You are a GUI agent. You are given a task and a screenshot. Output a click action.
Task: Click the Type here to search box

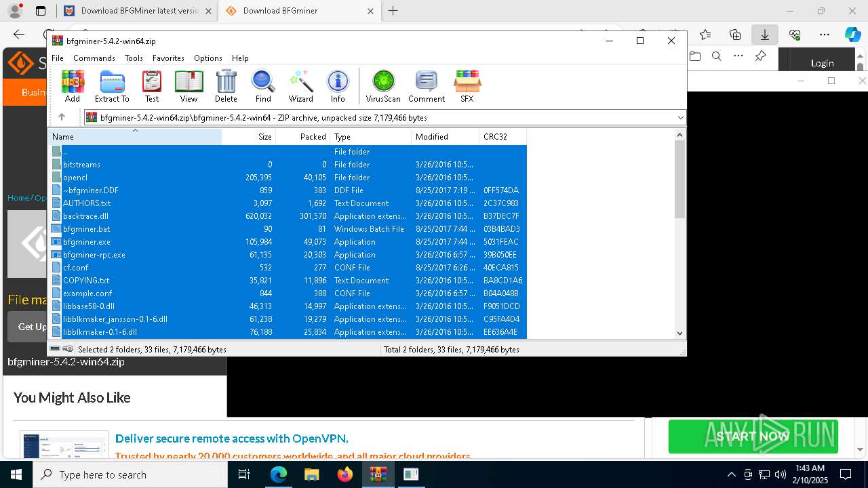[x=130, y=474]
